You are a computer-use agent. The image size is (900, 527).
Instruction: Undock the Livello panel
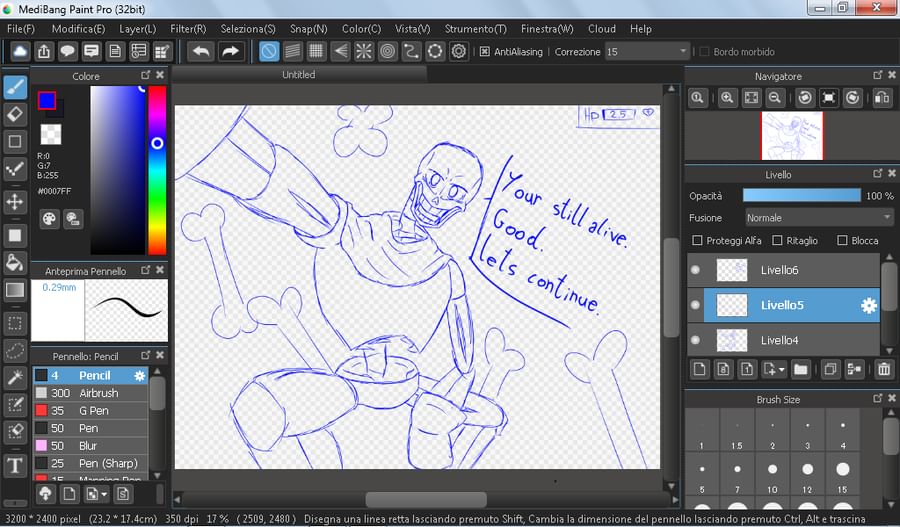[x=878, y=173]
